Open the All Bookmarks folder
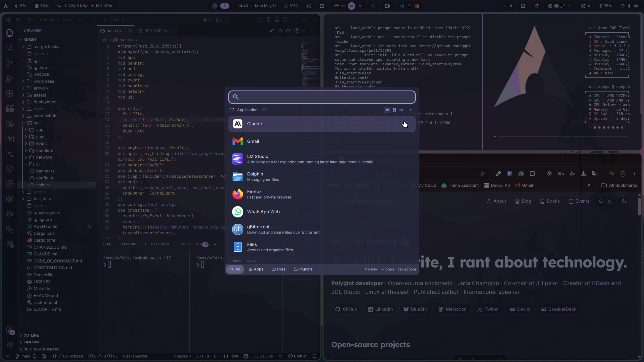 point(619,185)
